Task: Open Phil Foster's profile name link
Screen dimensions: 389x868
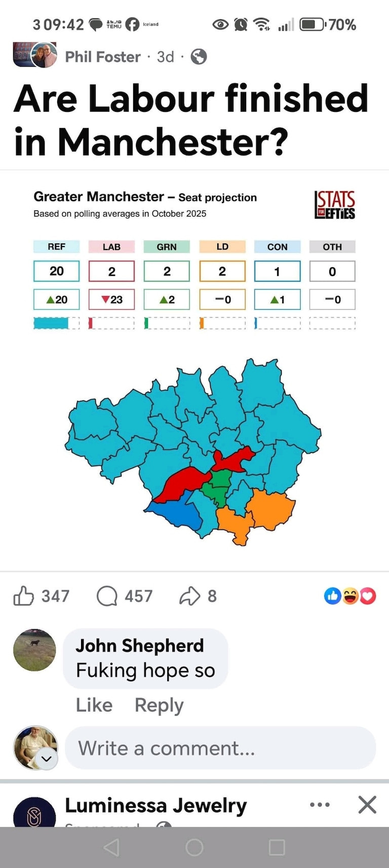Action: coord(103,57)
